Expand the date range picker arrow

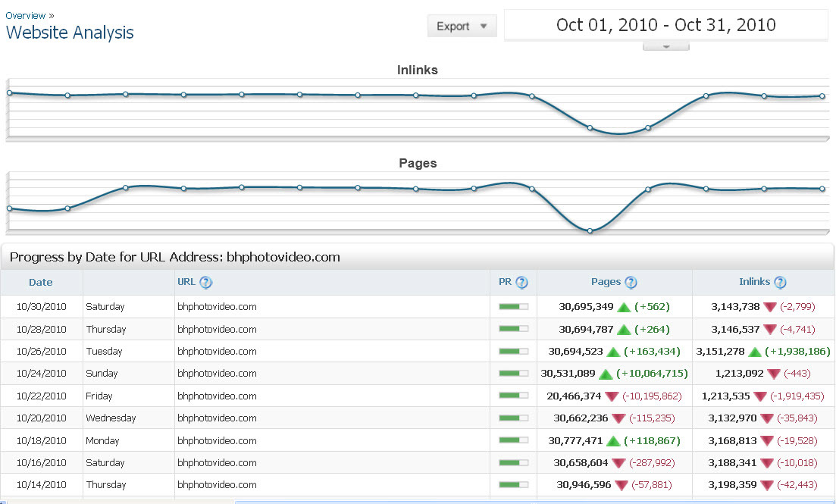pyautogui.click(x=665, y=46)
